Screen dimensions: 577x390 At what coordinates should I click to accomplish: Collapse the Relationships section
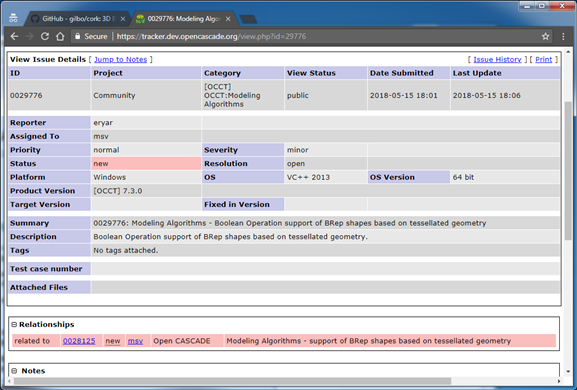(14, 325)
